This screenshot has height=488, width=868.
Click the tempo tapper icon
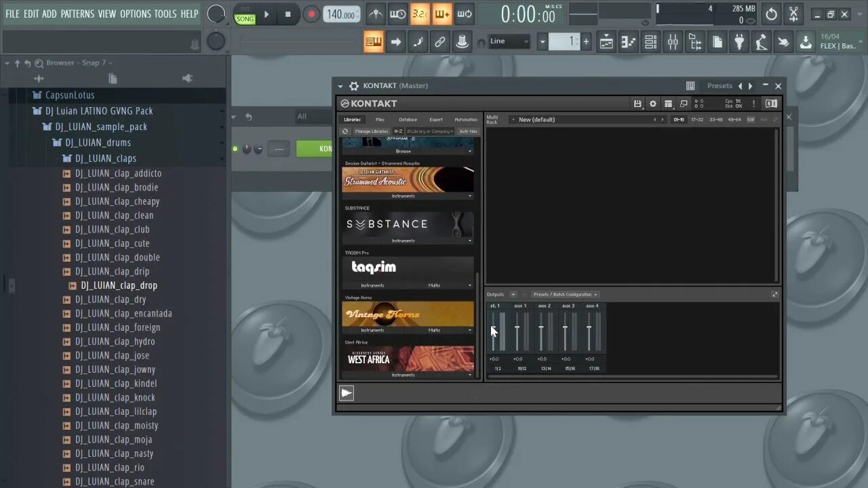[x=762, y=42]
